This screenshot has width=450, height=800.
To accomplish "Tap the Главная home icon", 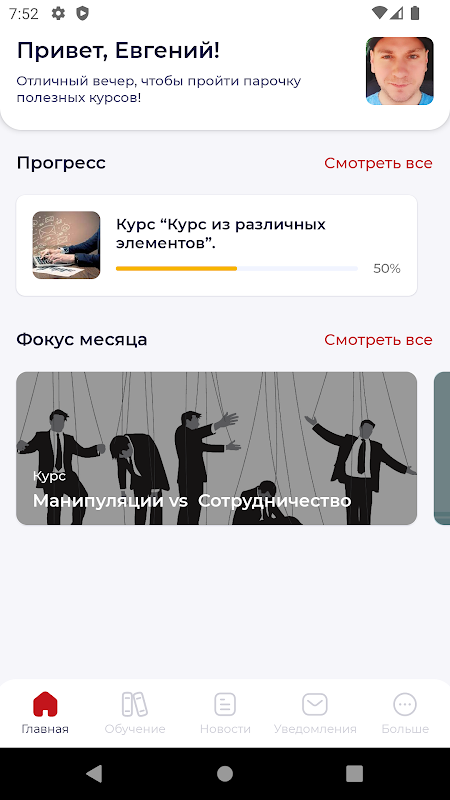I will [x=45, y=704].
